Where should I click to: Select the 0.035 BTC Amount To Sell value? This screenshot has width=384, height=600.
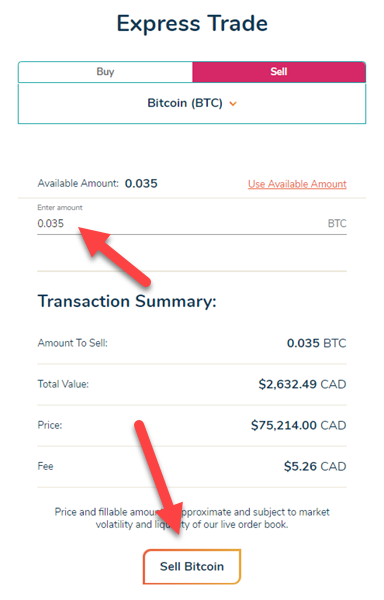click(317, 343)
